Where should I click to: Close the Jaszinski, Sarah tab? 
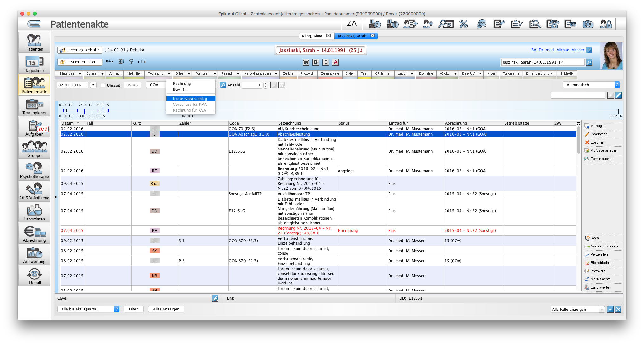(x=372, y=35)
